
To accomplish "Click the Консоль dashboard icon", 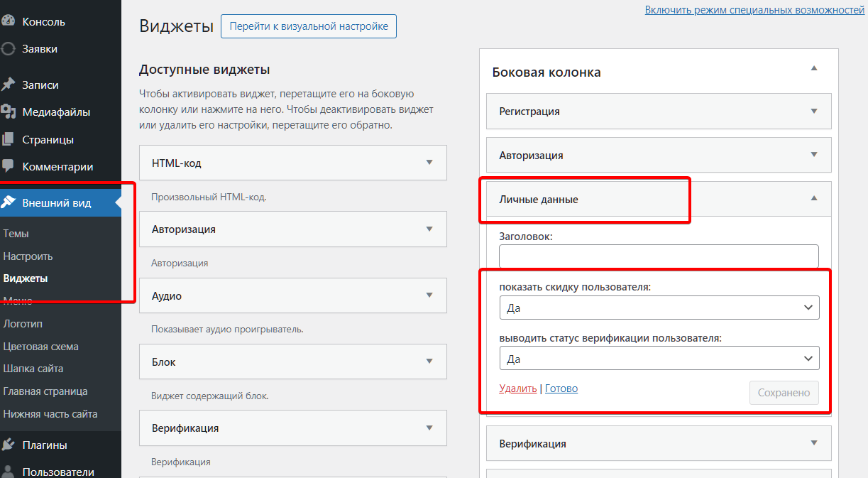I will tap(9, 21).
